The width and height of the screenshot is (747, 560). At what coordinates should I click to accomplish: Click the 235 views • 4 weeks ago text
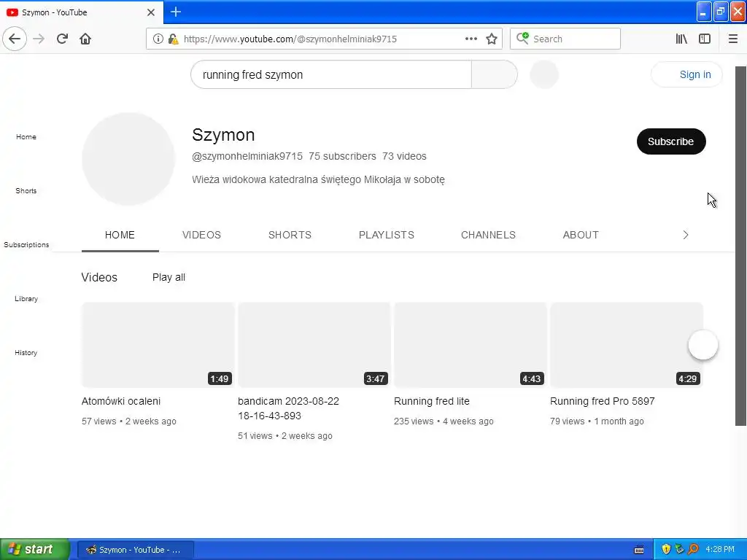[x=444, y=421]
